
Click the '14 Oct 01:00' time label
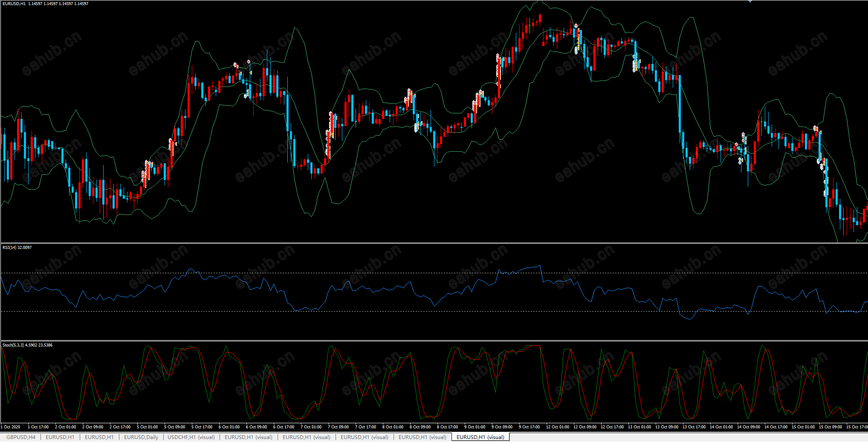tap(721, 427)
